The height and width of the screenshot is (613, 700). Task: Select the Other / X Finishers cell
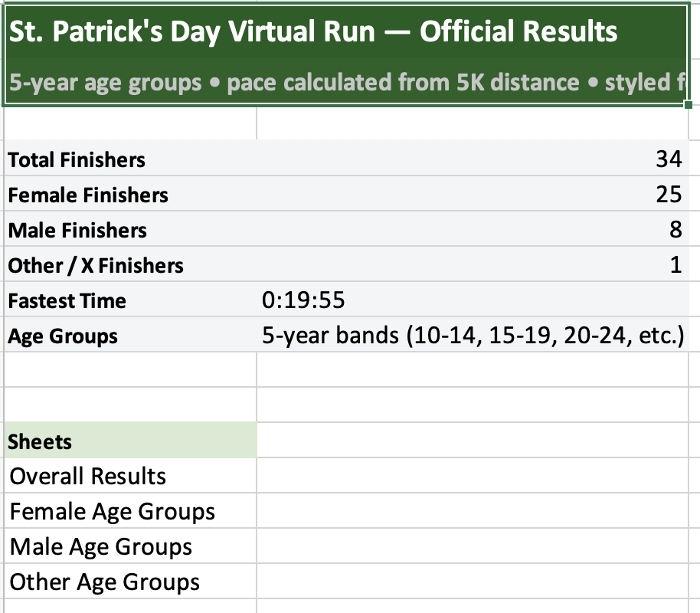(96, 265)
